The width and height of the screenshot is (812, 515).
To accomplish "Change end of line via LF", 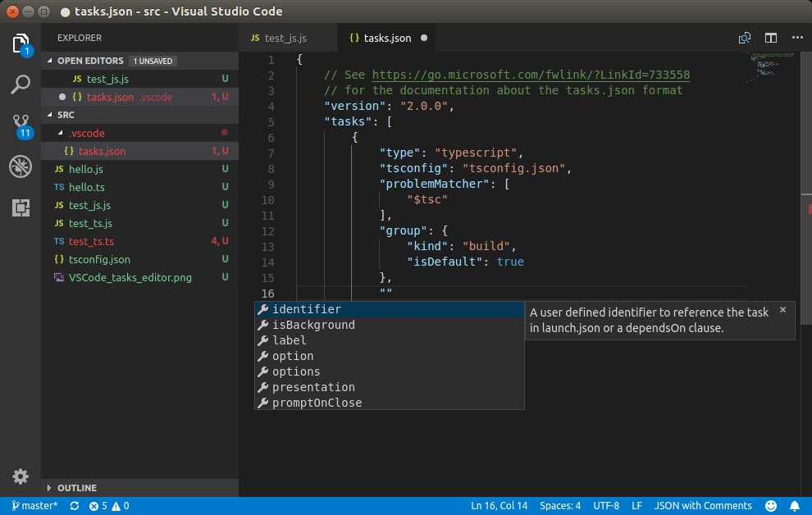I will [636, 506].
